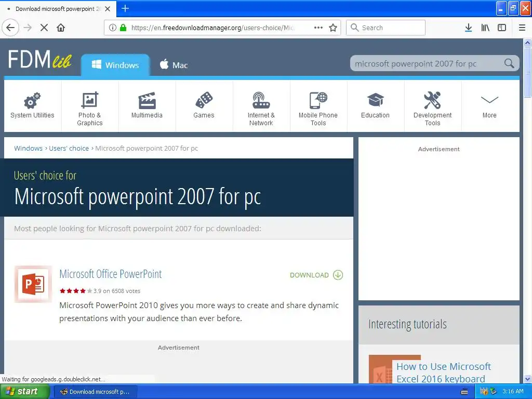Open the Firefox downloads panel
Image resolution: width=532 pixels, height=399 pixels.
pos(468,28)
